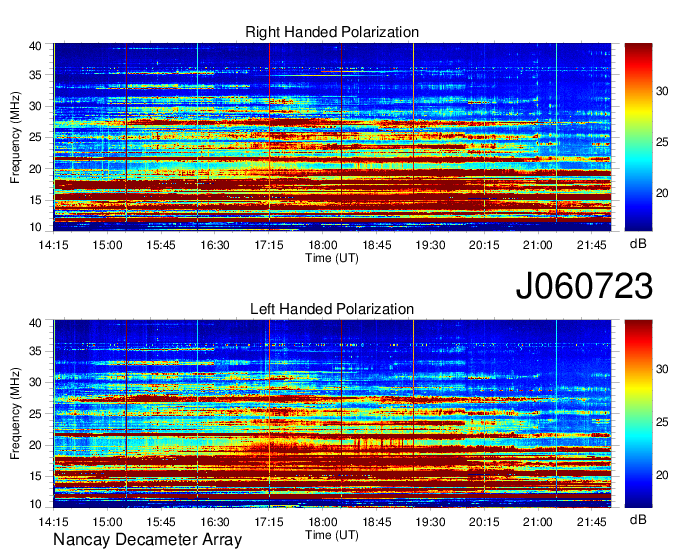The width and height of the screenshot is (680, 552).
Task: Select the 15:45 time tick under the Right Handed plot
Action: 161,245
